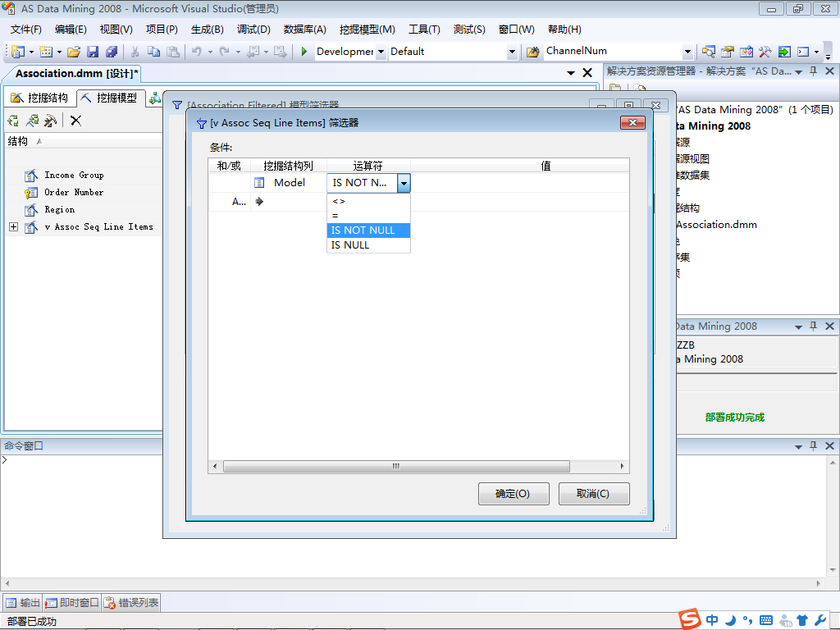Open the 错误列表 tab at bottom

(131, 603)
